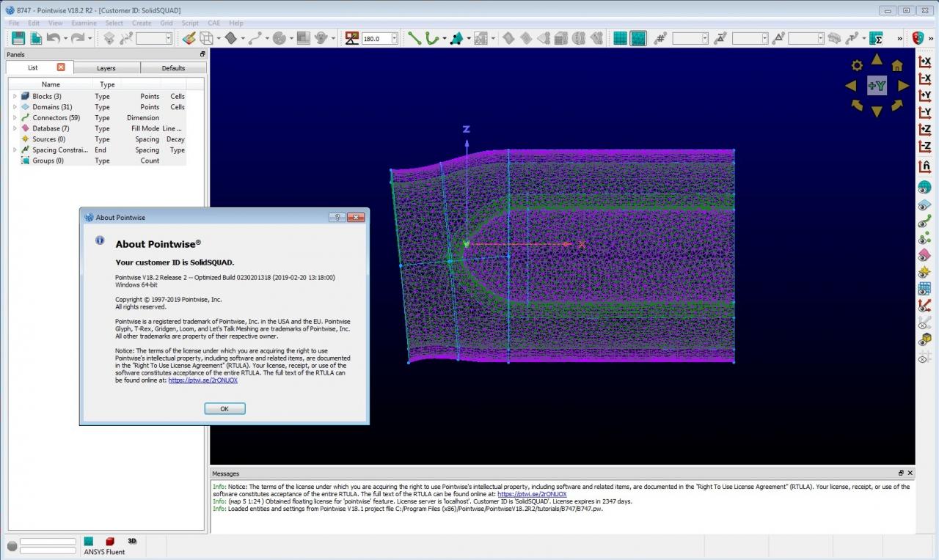939x560 pixels.
Task: Click the red mask icon in toolbar
Action: click(918, 38)
